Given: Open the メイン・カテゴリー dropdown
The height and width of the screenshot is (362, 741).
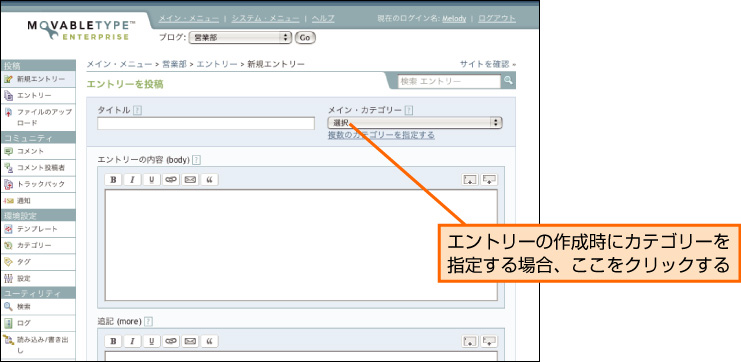Looking at the screenshot, I should (x=414, y=123).
